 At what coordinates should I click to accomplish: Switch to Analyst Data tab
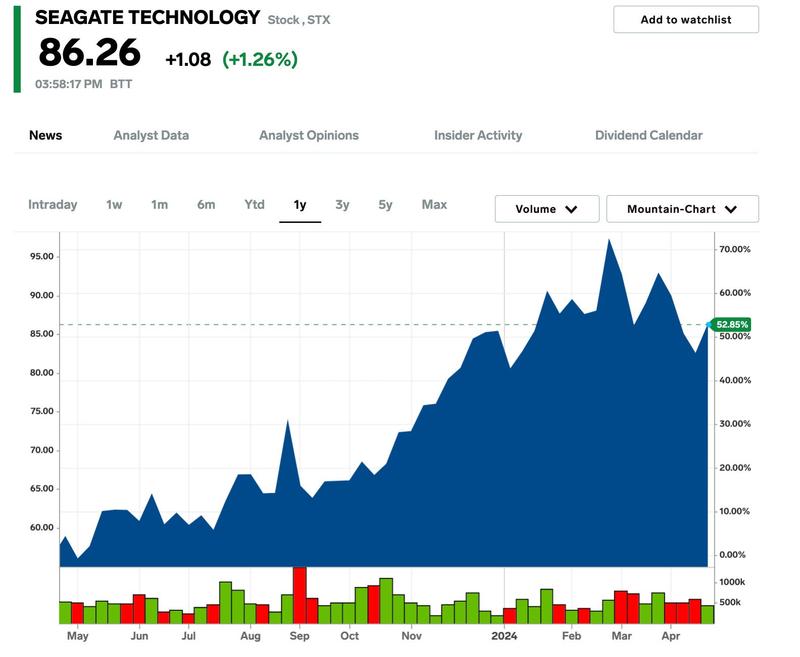pos(151,135)
